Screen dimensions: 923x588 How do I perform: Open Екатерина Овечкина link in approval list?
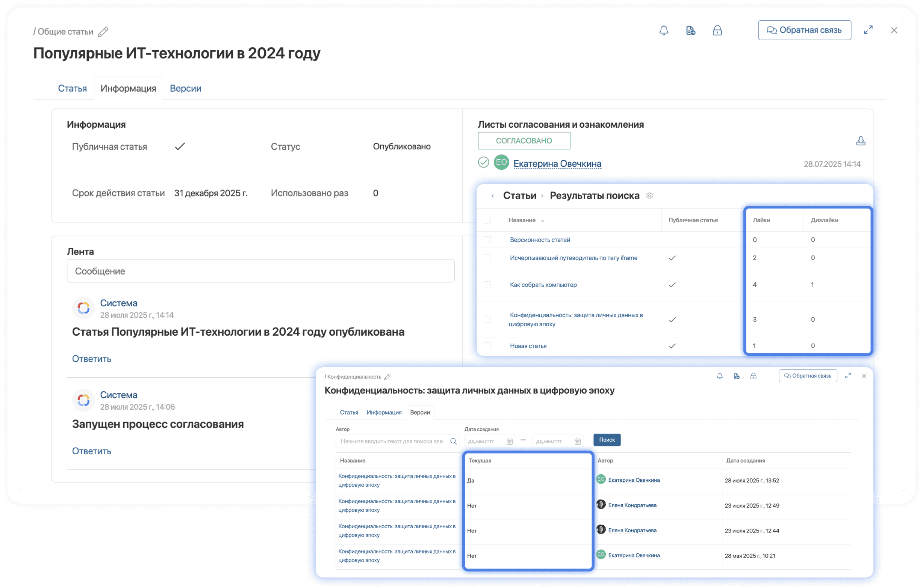[557, 164]
